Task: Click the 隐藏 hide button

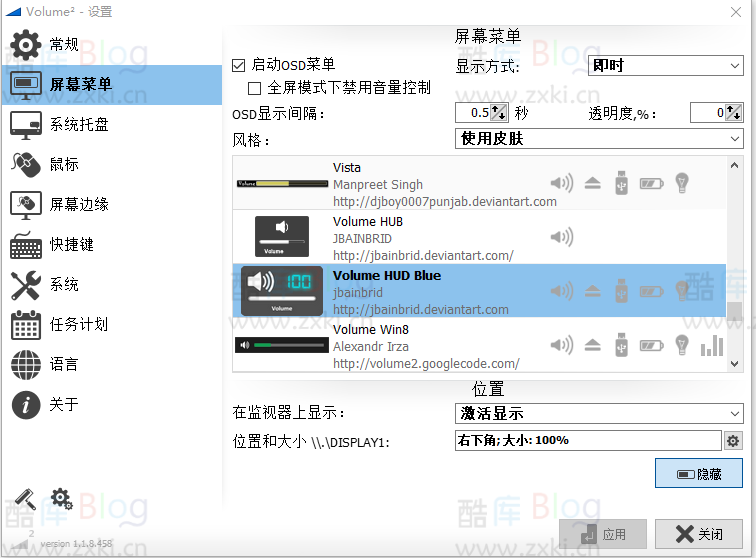Action: [x=699, y=473]
